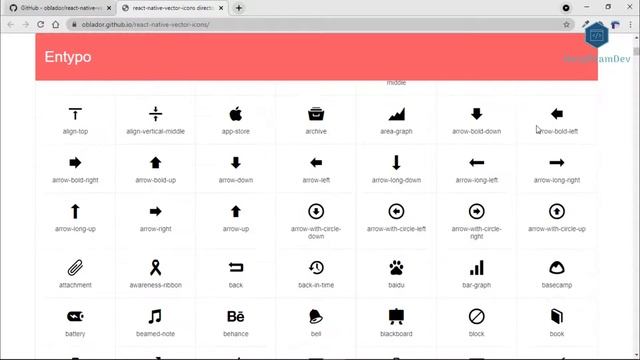The image size is (640, 360).
Task: Select the align-vertical-middle icon
Action: [x=156, y=114]
